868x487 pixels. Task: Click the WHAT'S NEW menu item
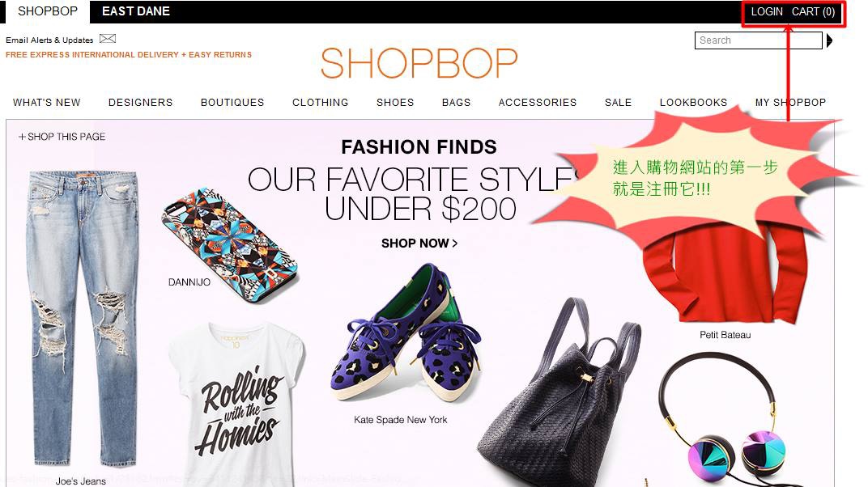point(46,102)
